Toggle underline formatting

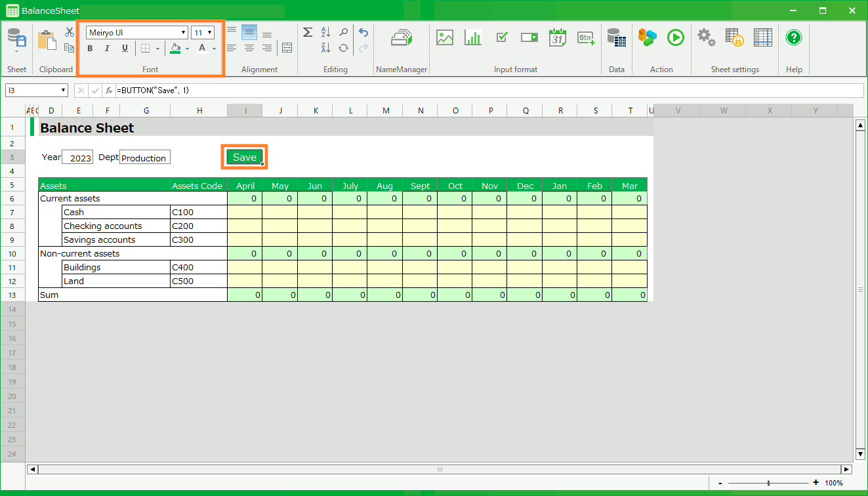coord(125,49)
